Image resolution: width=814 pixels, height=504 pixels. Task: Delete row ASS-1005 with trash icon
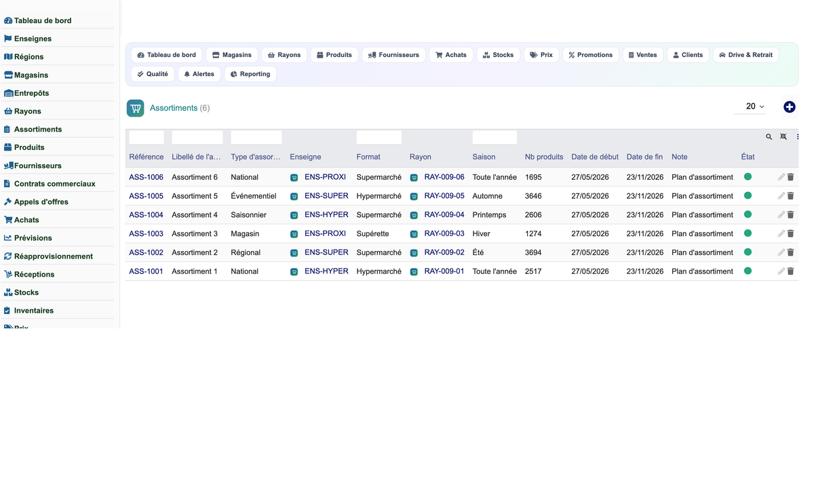(790, 196)
